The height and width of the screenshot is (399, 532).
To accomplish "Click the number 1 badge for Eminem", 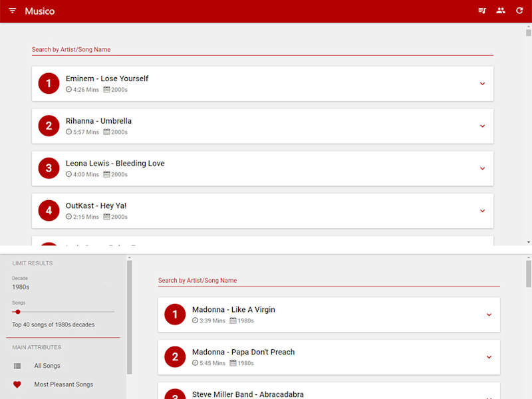I will [x=49, y=84].
